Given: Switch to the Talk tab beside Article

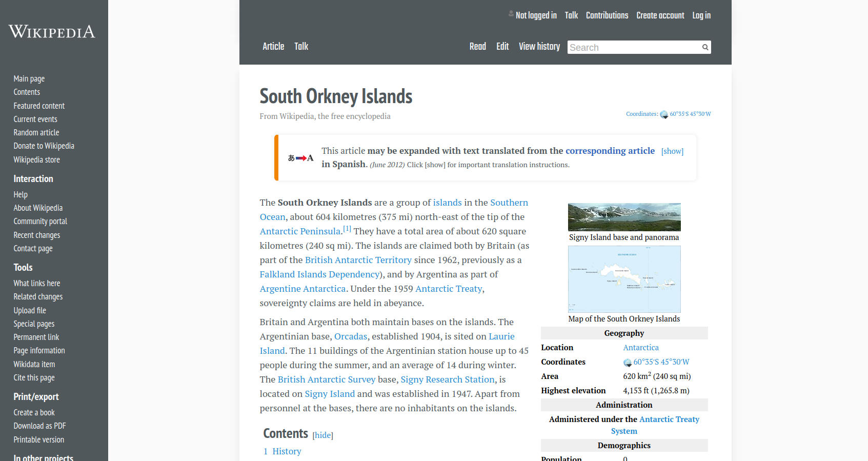Looking at the screenshot, I should click(301, 46).
